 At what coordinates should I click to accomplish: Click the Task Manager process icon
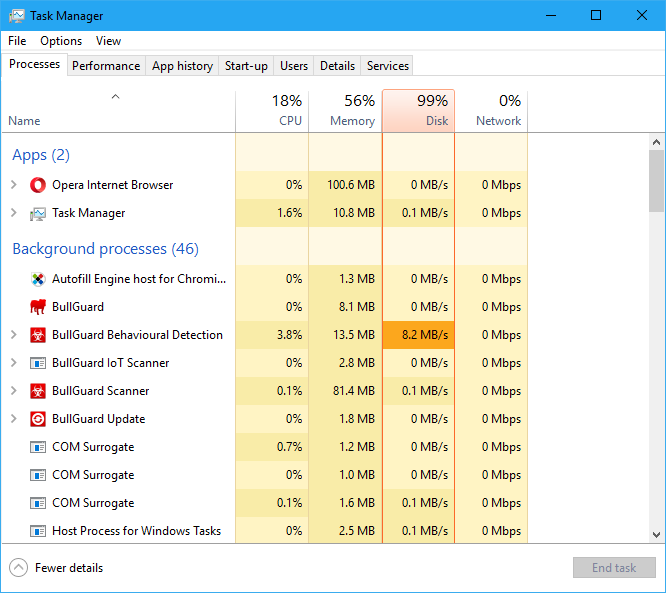tap(38, 213)
